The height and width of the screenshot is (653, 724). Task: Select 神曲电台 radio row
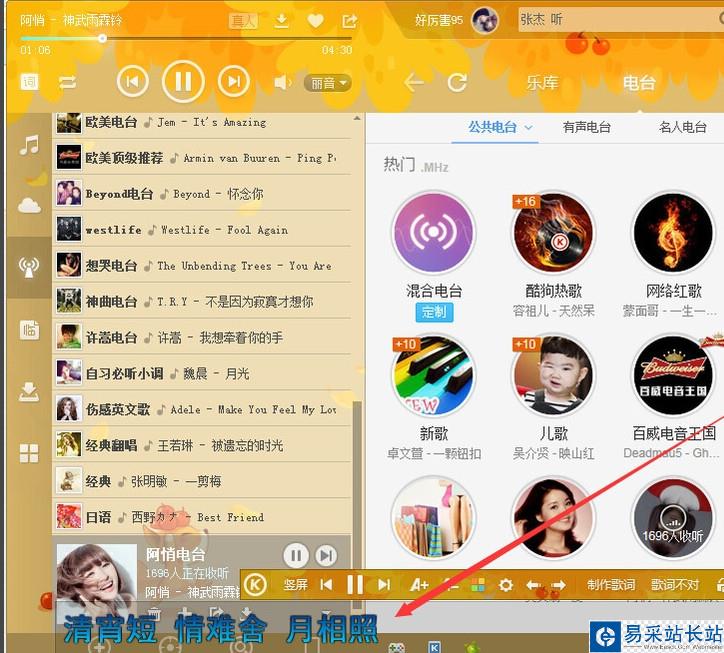click(202, 302)
